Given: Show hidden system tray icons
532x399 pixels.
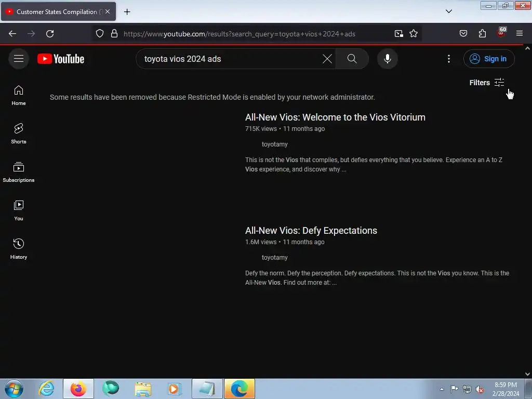Looking at the screenshot, I should (442, 389).
